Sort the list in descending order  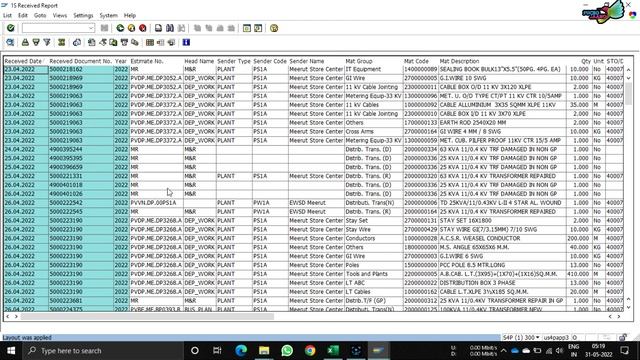(x=36, y=42)
